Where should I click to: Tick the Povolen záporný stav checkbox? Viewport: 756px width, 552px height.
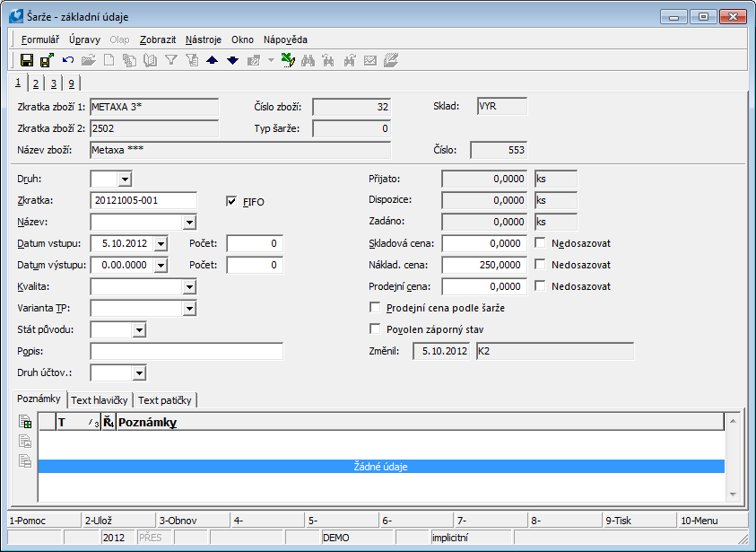pos(375,329)
